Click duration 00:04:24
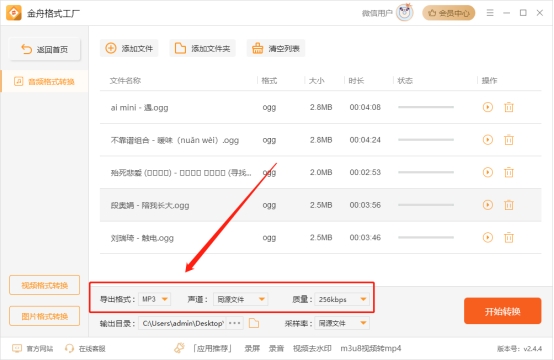The height and width of the screenshot is (360, 554). tap(365, 140)
